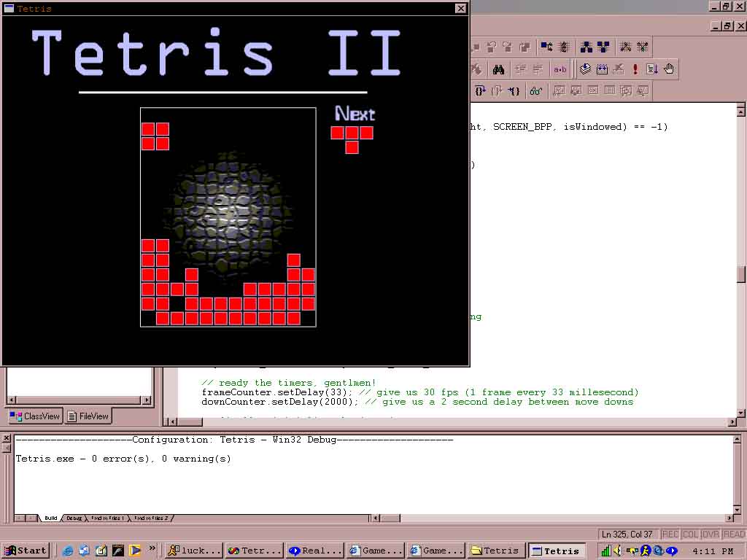This screenshot has width=747, height=560.
Task: Click 'Ln 325, Col 37' status indicator
Action: [x=627, y=534]
